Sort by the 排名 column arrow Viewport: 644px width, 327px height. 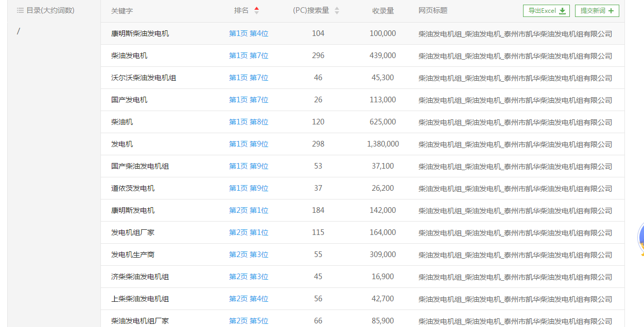coord(256,10)
